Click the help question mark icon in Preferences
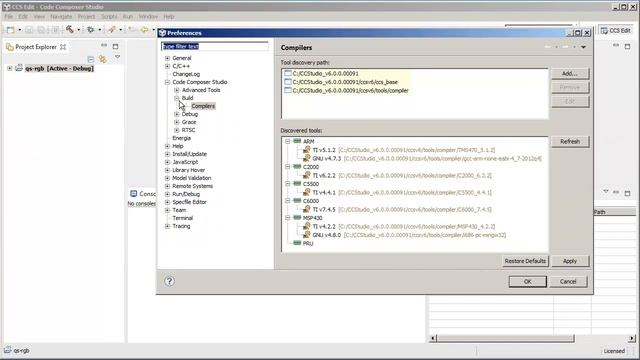Screen dimensions: 640x360 [x=169, y=281]
